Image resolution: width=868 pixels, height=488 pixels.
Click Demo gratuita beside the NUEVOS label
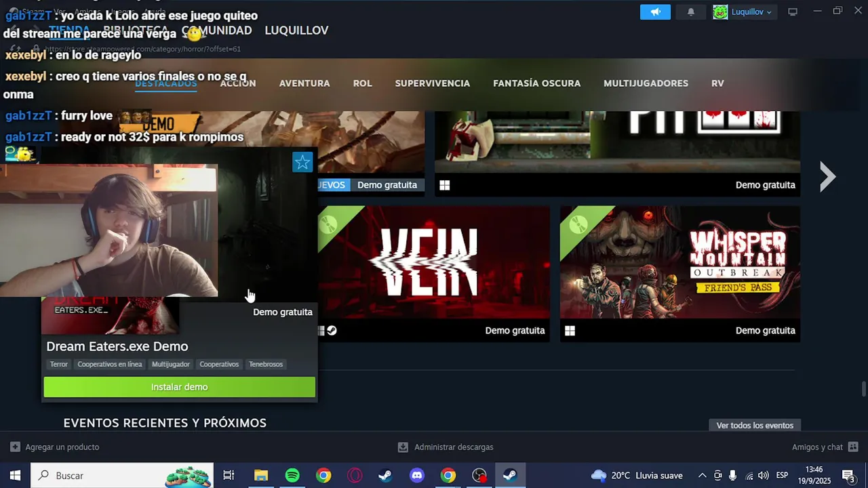(387, 185)
